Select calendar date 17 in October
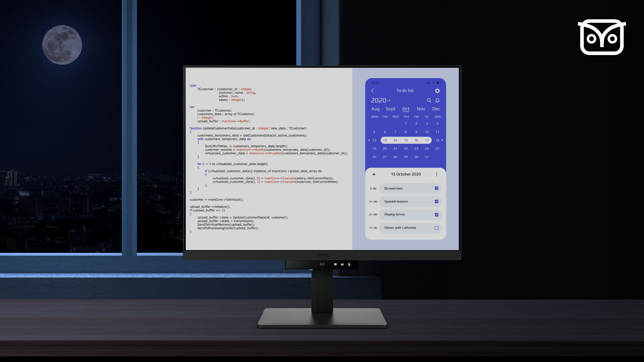This screenshot has width=644, height=362. click(426, 140)
